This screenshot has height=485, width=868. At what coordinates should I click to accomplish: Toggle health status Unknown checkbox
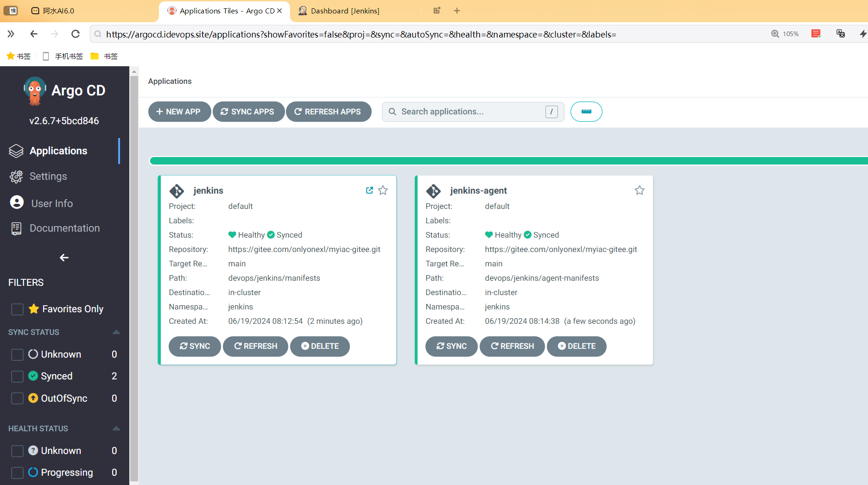pos(17,451)
